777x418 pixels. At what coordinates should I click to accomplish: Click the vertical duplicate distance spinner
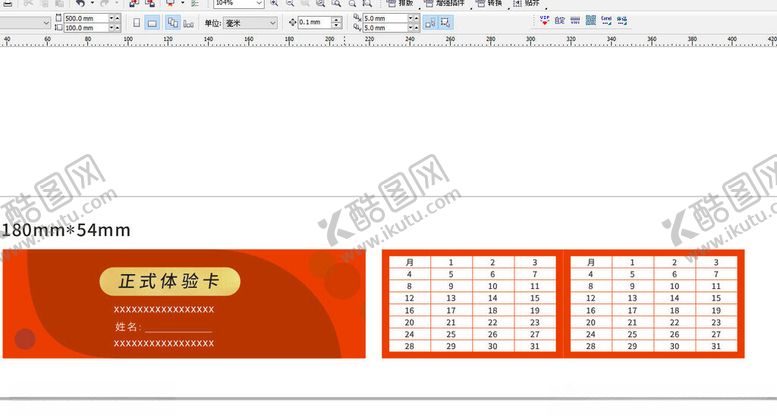click(x=413, y=28)
